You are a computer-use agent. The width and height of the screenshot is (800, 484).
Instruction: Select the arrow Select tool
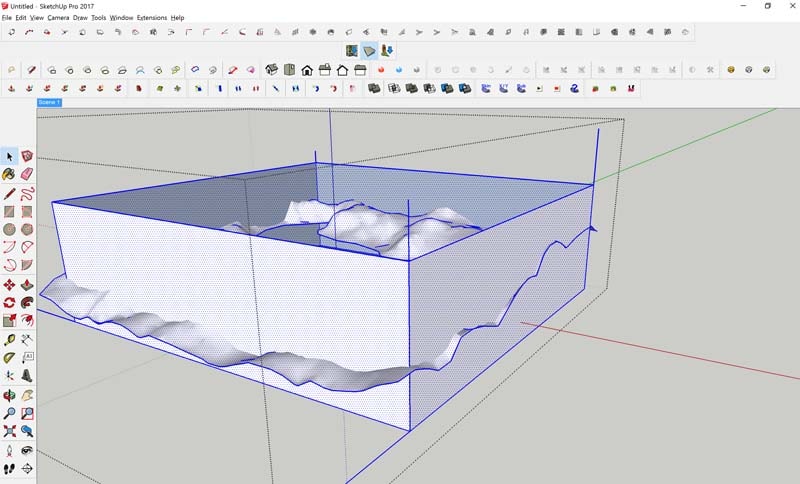(9, 157)
